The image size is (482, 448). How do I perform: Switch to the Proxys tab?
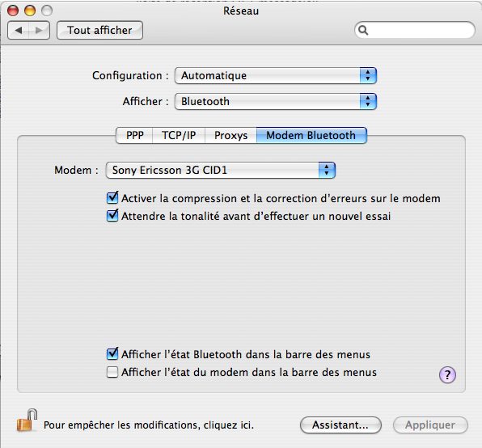tap(230, 136)
